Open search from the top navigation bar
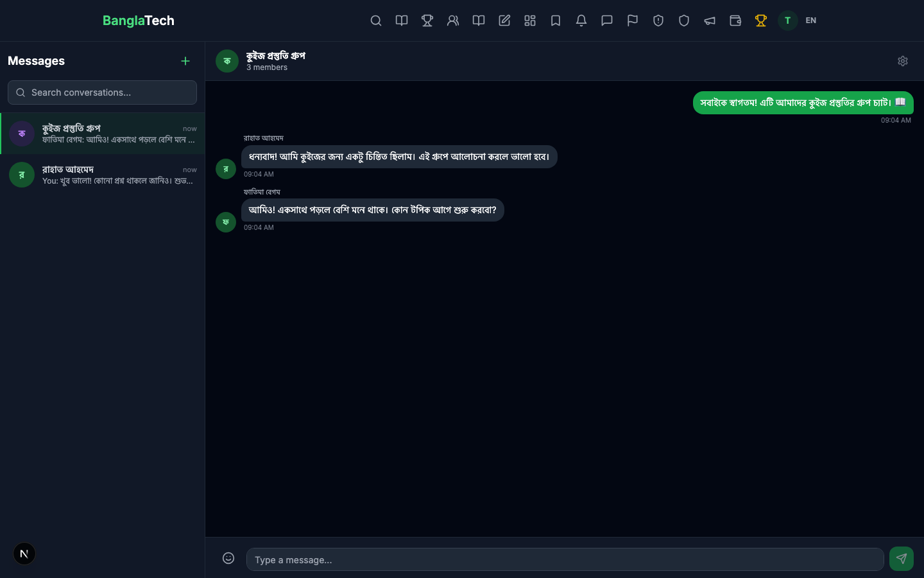Image resolution: width=924 pixels, height=578 pixels. (x=376, y=21)
